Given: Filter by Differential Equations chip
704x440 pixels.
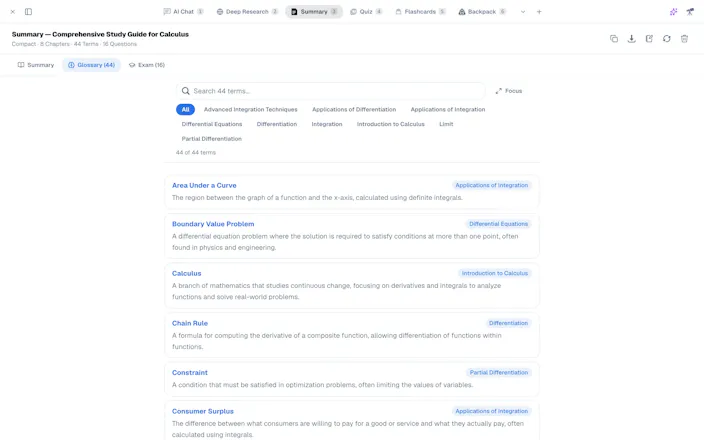Looking at the screenshot, I should click(212, 124).
